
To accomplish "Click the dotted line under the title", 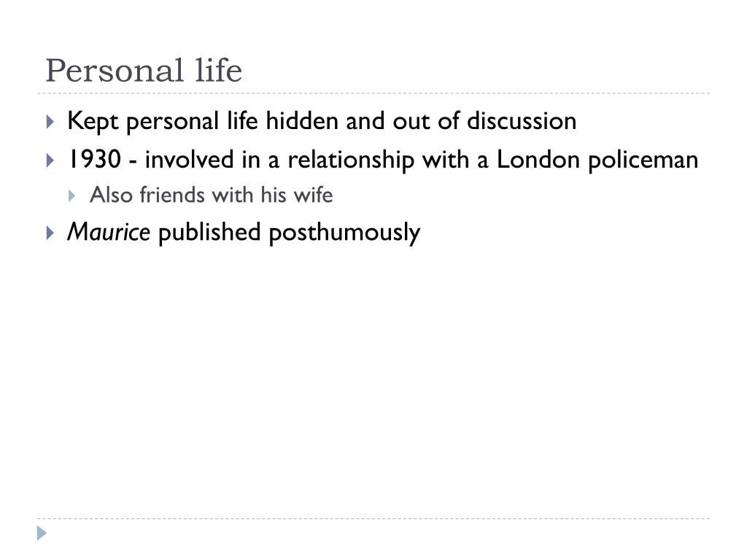I will tap(373, 93).
